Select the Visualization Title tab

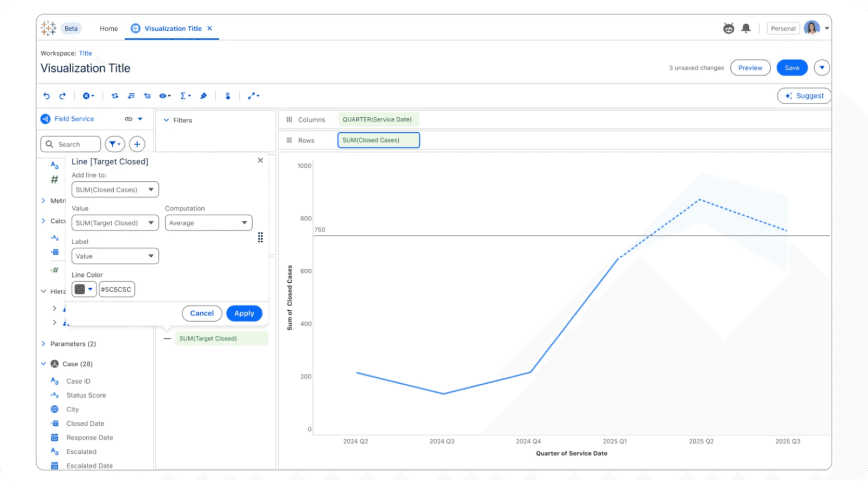point(172,29)
